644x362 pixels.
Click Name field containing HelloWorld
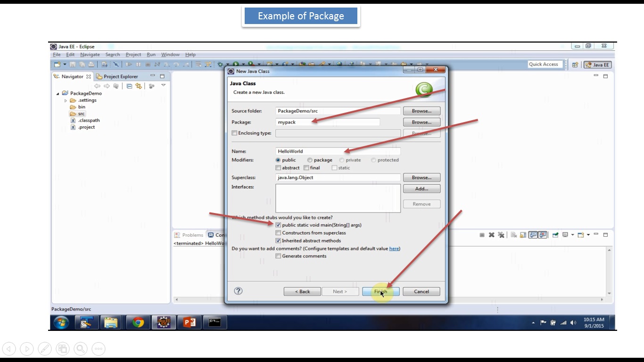coord(338,151)
